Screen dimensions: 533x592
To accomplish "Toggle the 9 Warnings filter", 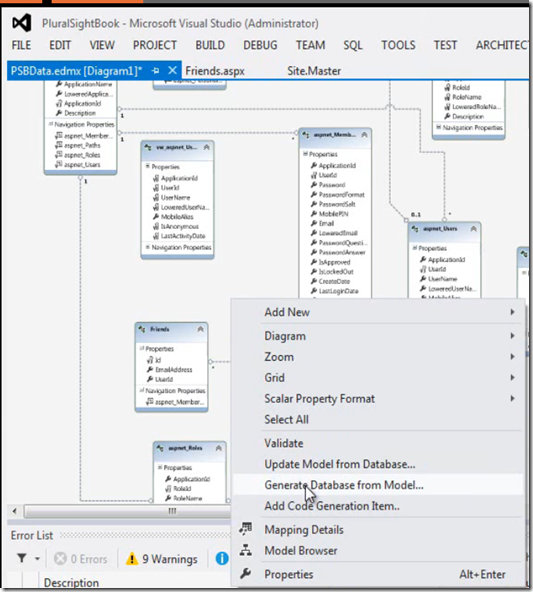I will 162,559.
